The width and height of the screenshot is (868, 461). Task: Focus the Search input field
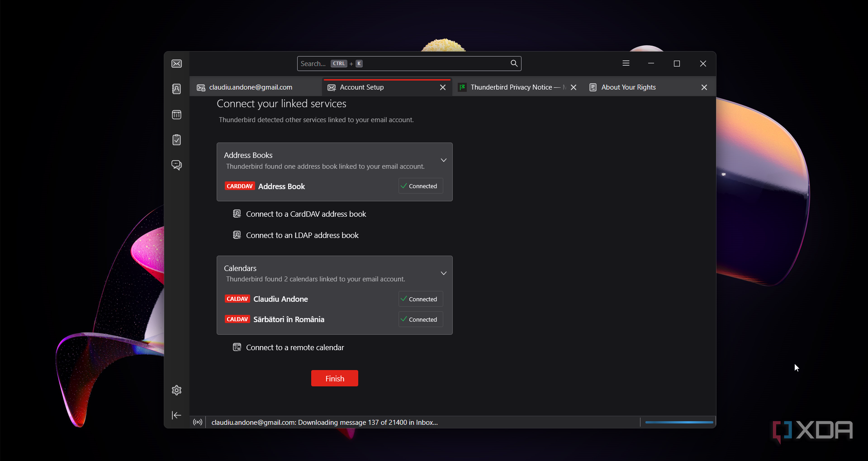[409, 63]
